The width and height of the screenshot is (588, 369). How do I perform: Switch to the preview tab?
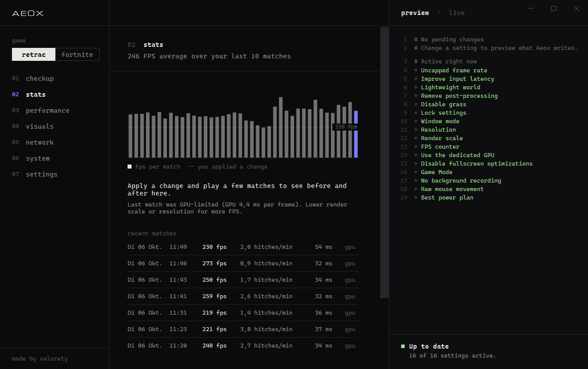(x=415, y=13)
